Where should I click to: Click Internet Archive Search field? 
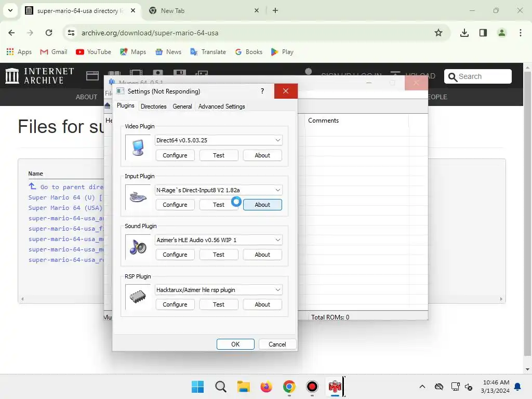(x=478, y=76)
